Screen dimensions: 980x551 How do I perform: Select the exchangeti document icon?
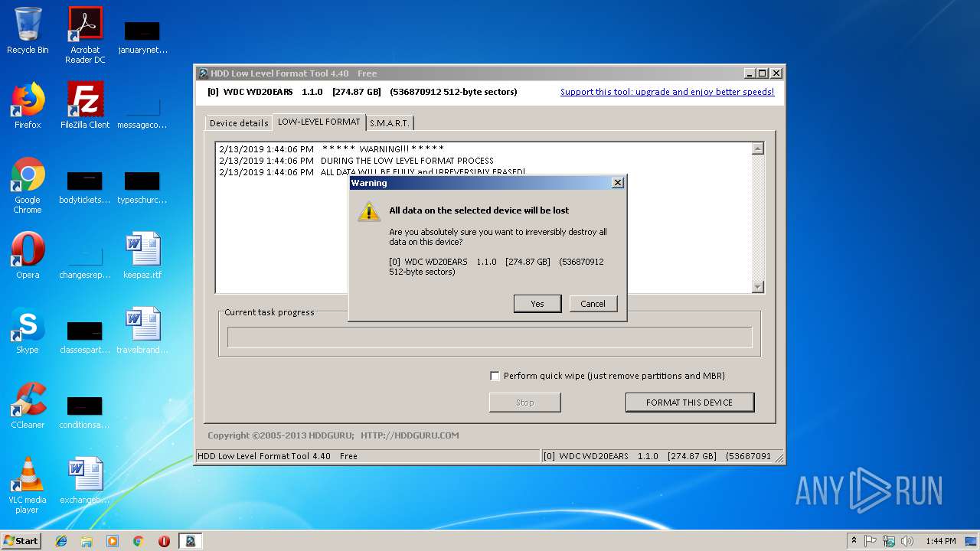click(85, 481)
